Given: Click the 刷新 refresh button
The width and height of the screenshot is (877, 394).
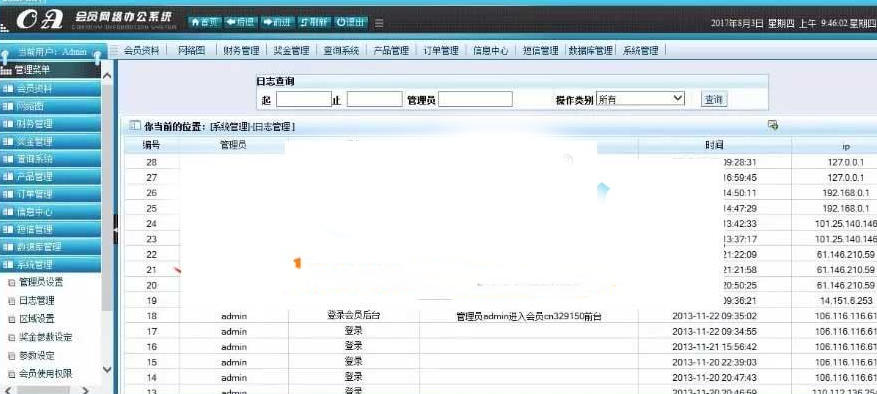Looking at the screenshot, I should pos(313,22).
